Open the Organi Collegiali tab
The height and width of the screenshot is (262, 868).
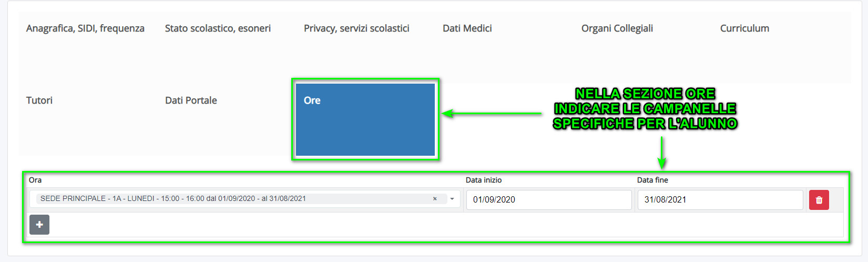617,28
